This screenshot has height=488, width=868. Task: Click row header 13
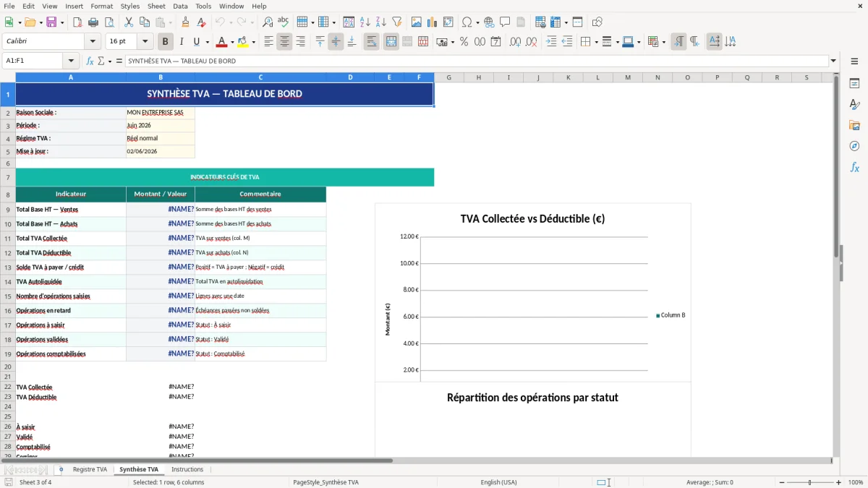pos(8,267)
